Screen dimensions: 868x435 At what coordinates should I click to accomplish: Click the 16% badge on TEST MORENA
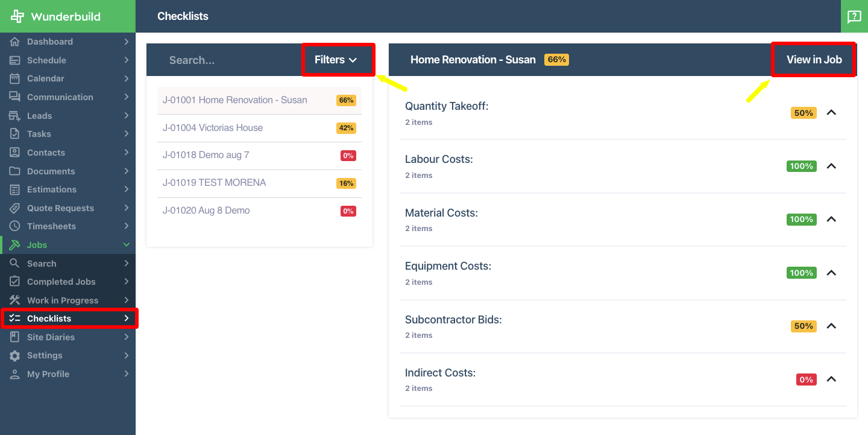(346, 183)
